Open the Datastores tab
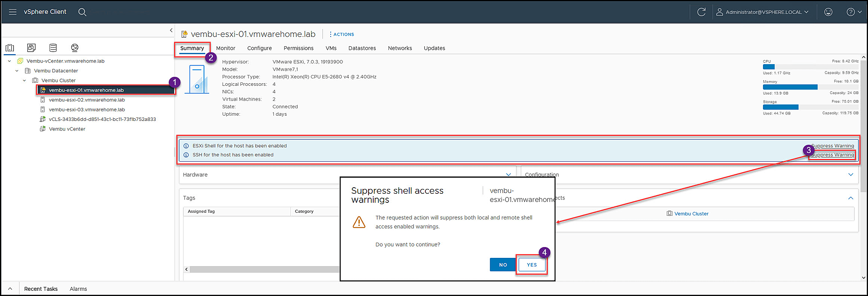Screen dimensions: 868x296 tap(362, 48)
